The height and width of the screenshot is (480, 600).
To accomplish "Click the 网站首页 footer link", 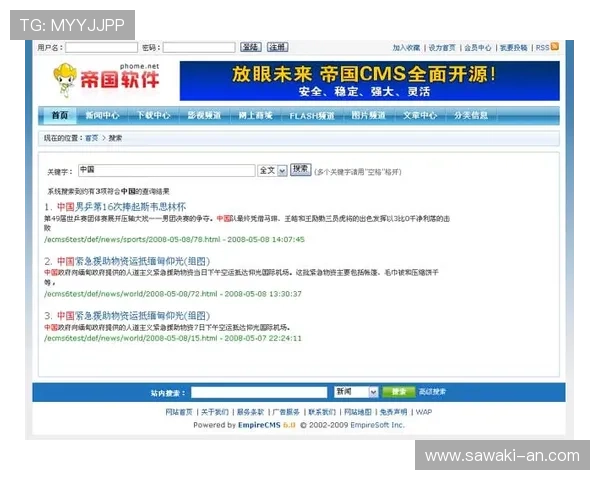I will click(179, 412).
